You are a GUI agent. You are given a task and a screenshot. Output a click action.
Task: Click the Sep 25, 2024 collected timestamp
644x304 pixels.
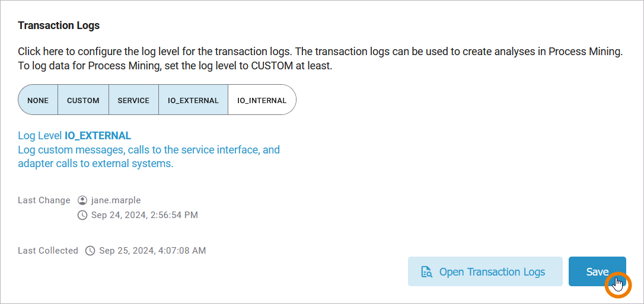(152, 251)
